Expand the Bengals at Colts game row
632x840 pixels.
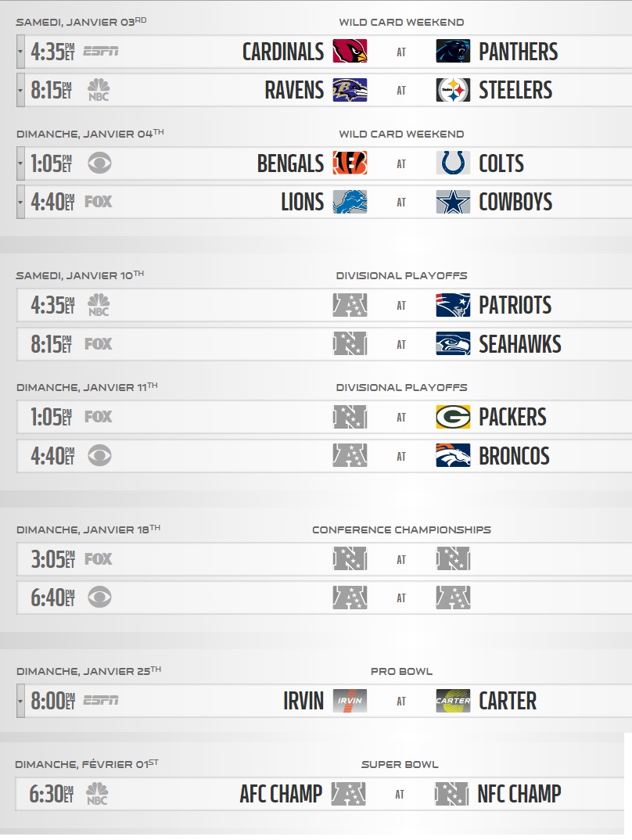20,163
